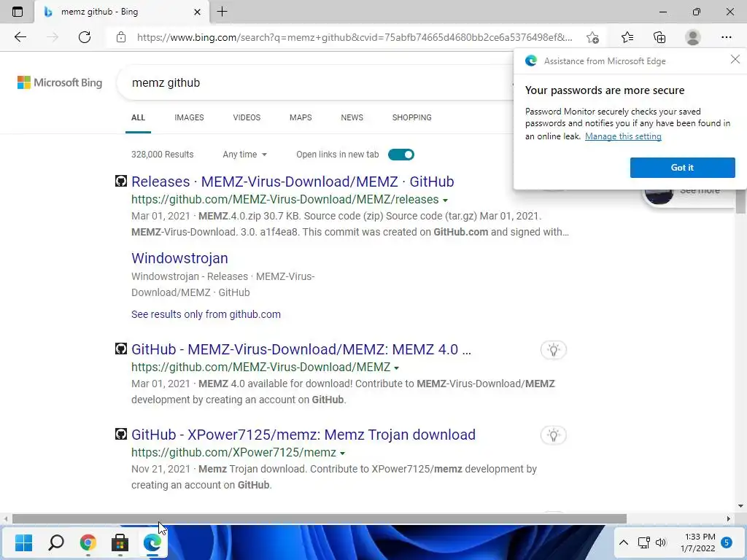The width and height of the screenshot is (747, 560).
Task: Click the horizontal scrollbar thumb
Action: point(320,519)
